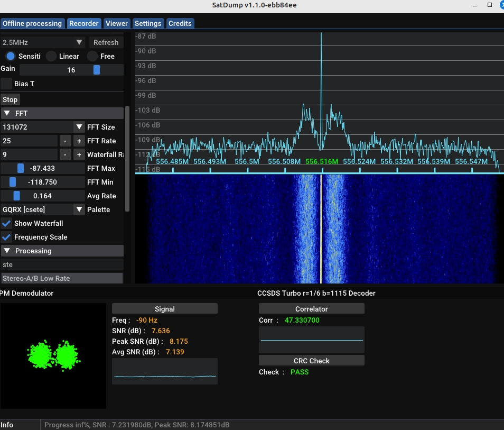Click the Refresh devices button
The width and height of the screenshot is (504, 430).
click(x=106, y=42)
